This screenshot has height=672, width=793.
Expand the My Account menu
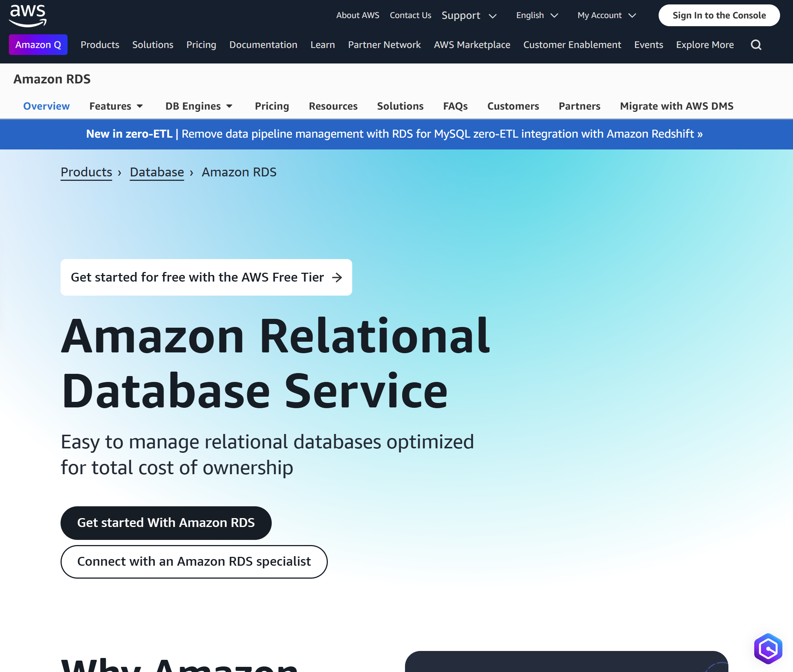click(x=606, y=15)
